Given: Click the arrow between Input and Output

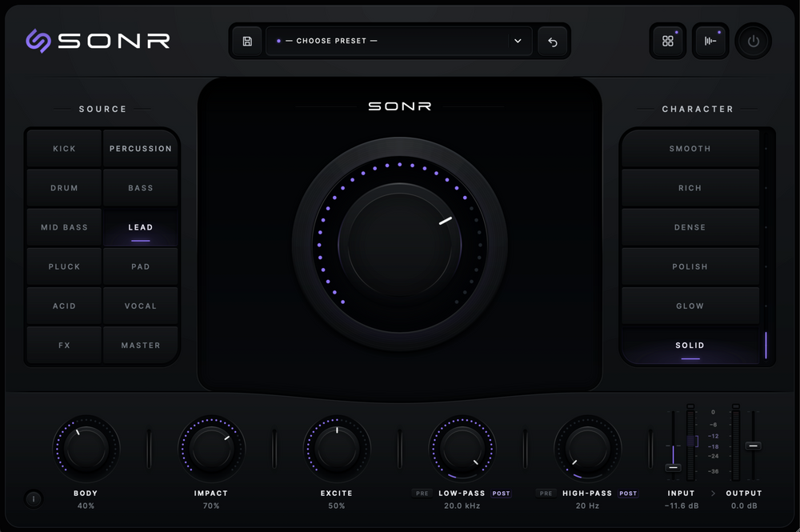Looking at the screenshot, I should pos(713,494).
